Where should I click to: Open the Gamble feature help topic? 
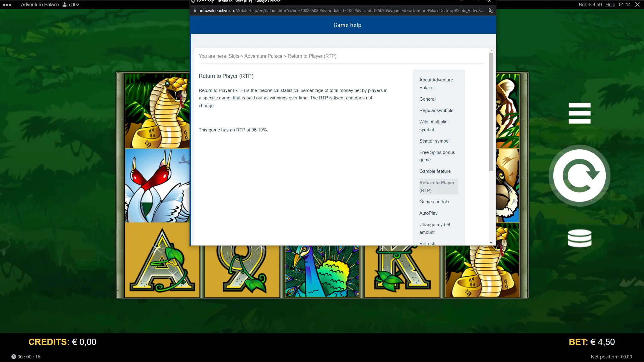click(x=435, y=171)
